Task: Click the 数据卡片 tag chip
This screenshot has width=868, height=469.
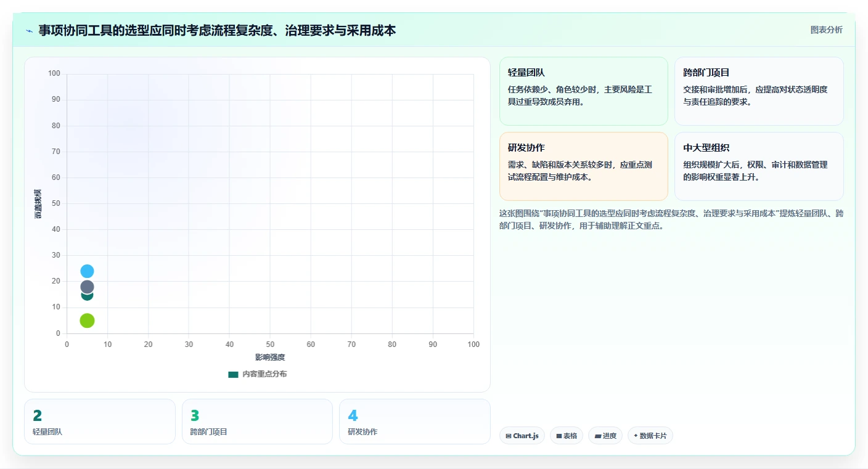Action: [650, 436]
